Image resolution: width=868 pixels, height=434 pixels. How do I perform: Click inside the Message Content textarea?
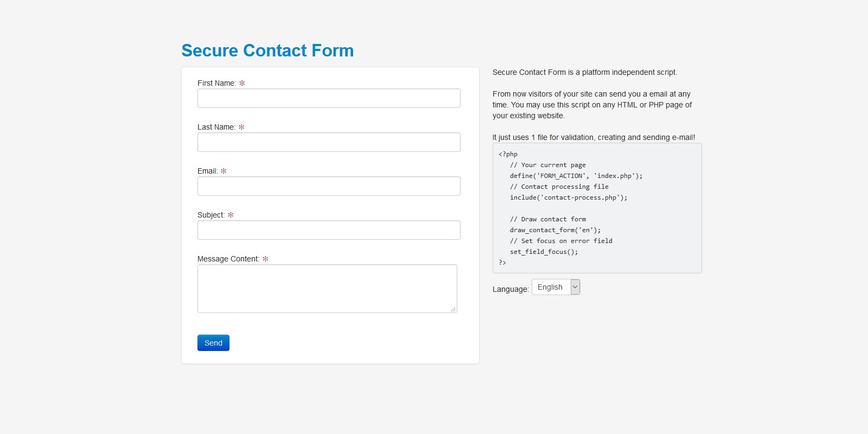[327, 289]
